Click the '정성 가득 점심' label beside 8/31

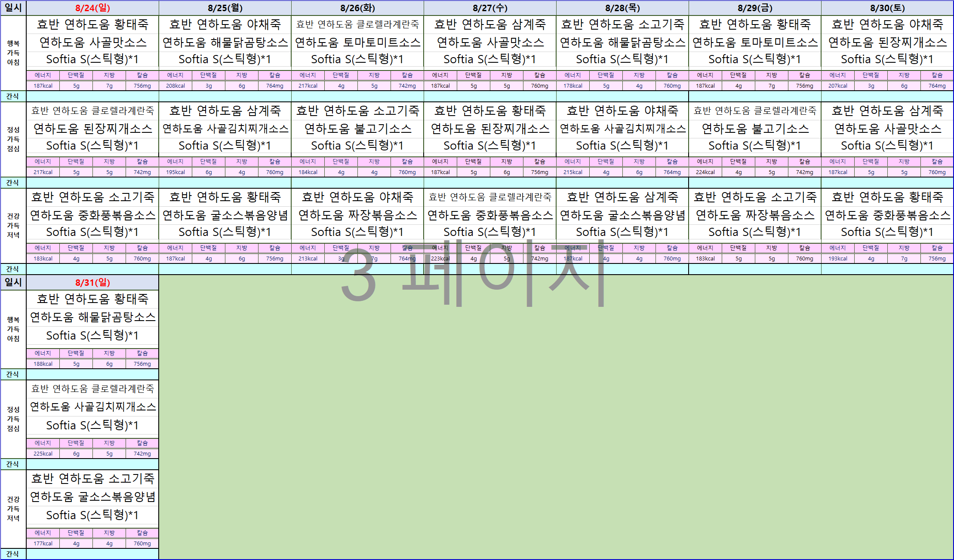[x=13, y=419]
